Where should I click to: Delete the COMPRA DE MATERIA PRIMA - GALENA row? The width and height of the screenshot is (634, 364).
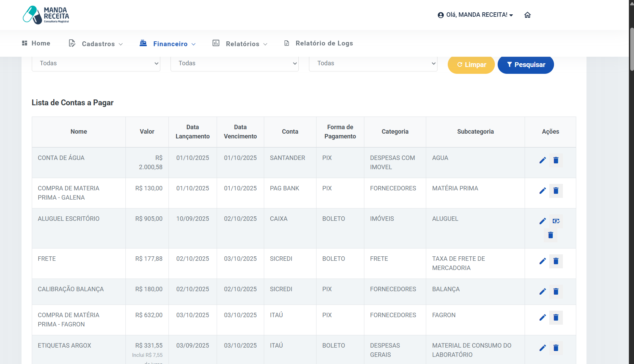click(556, 191)
